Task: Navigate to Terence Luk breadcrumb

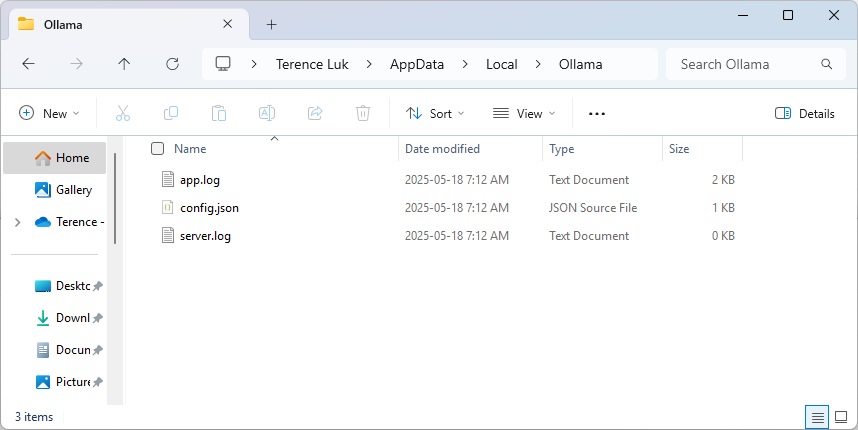Action: pos(312,64)
